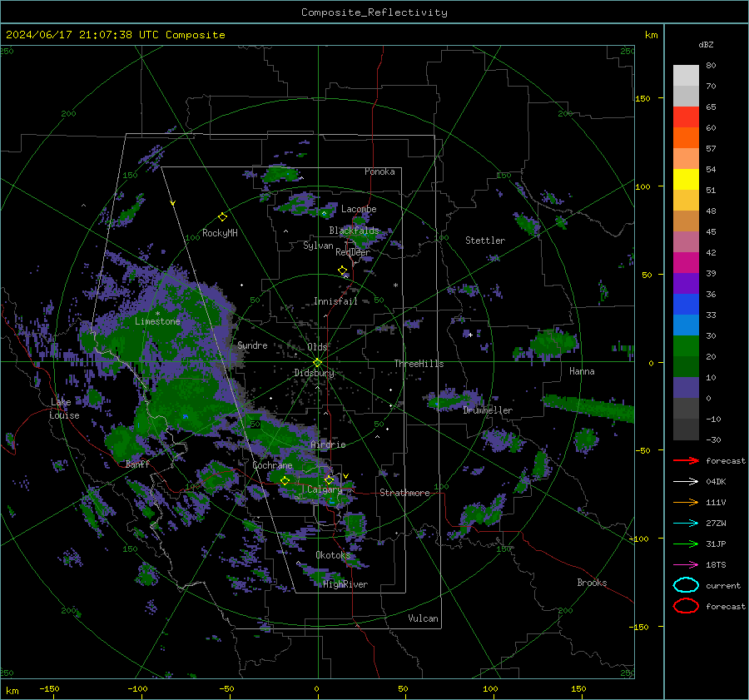Click the Sundre map label
The height and width of the screenshot is (700, 749).
pos(252,345)
